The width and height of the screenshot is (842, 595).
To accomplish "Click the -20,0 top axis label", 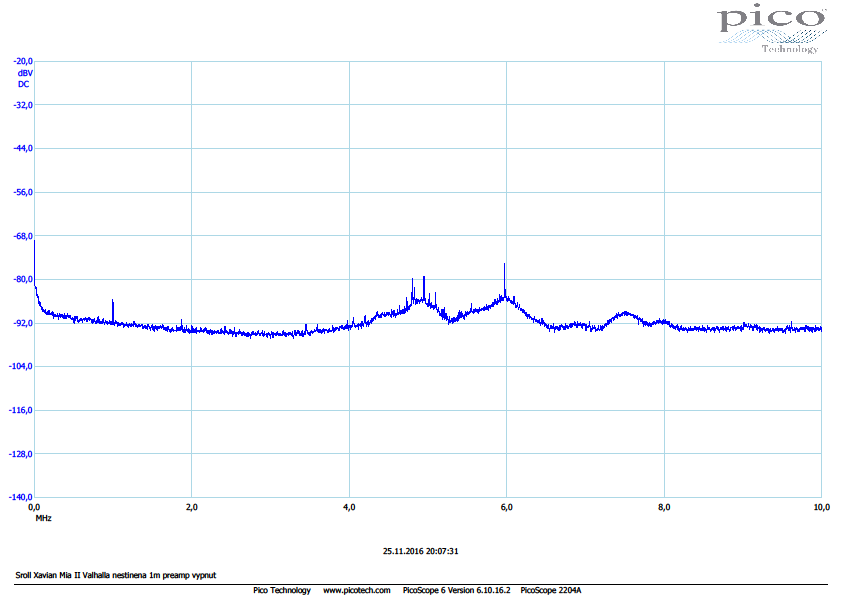I will click(x=23, y=61).
